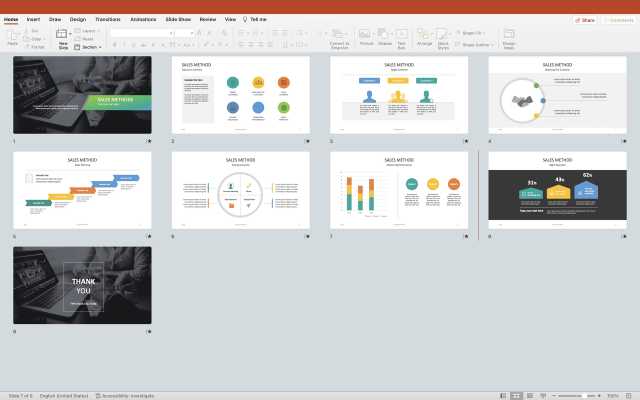640x400 pixels.
Task: Insert a Picture from ribbon
Action: (366, 36)
